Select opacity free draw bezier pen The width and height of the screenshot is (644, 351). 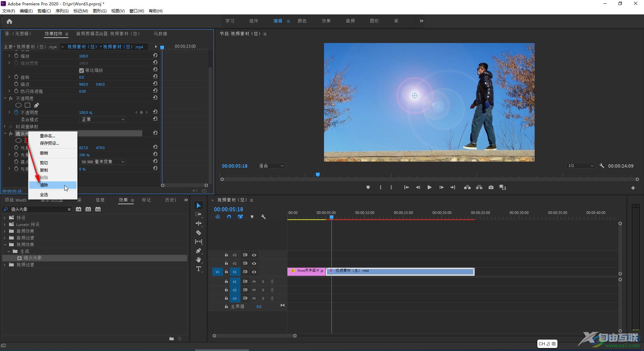pyautogui.click(x=36, y=105)
